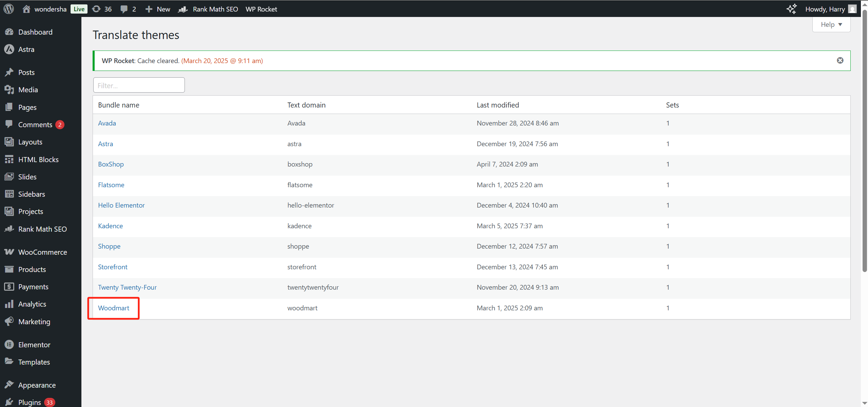This screenshot has height=407, width=868.
Task: Click the Analytics bar chart icon
Action: tap(9, 304)
